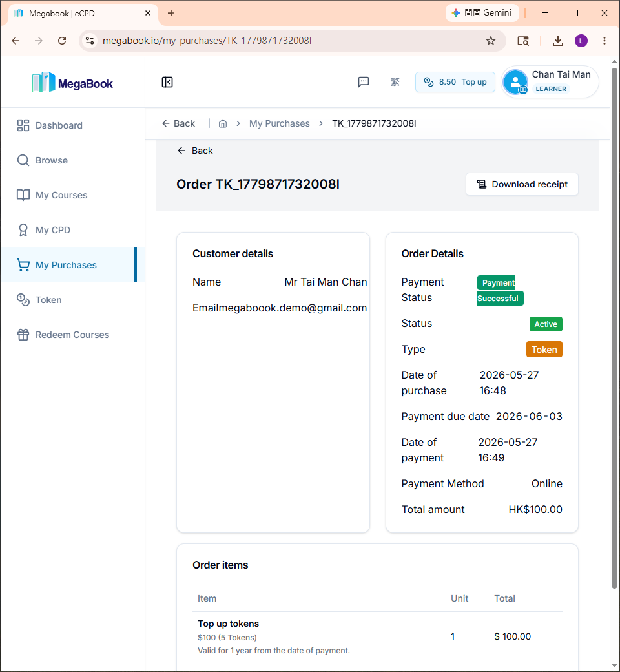
Task: Click the Browse magnifier icon
Action: (x=23, y=160)
